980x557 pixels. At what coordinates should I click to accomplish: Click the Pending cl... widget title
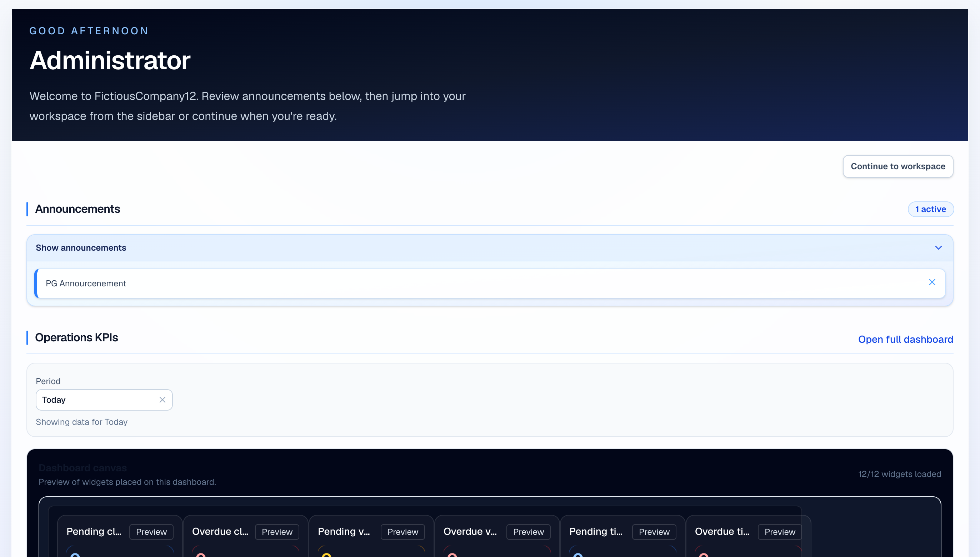point(94,531)
